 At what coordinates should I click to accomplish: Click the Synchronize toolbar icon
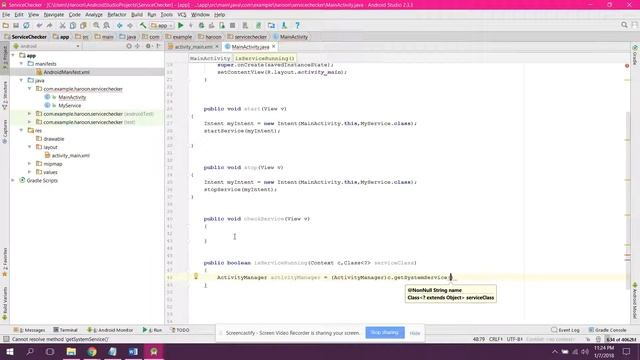pos(26,25)
